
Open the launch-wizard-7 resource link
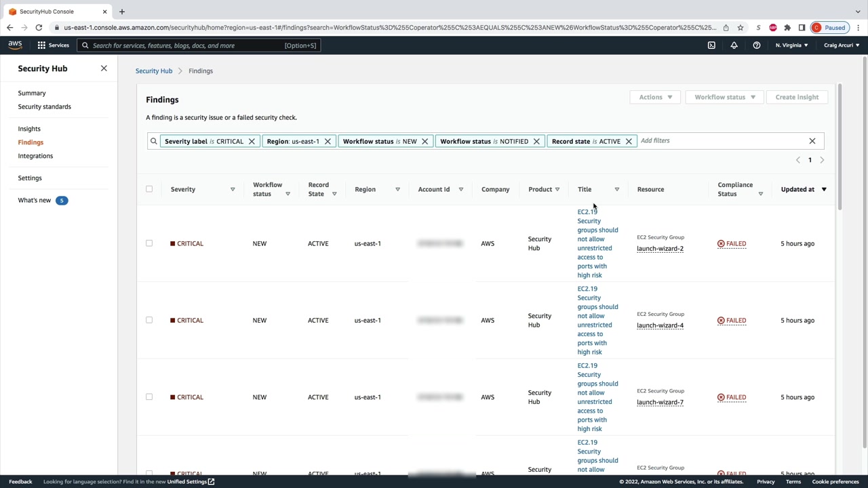point(660,403)
